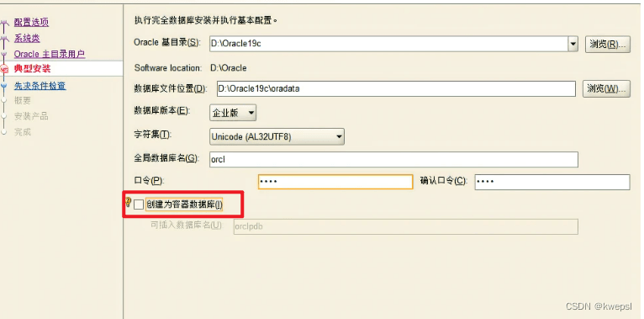
Task: Open the 配置选项 step link
Action: tap(32, 22)
